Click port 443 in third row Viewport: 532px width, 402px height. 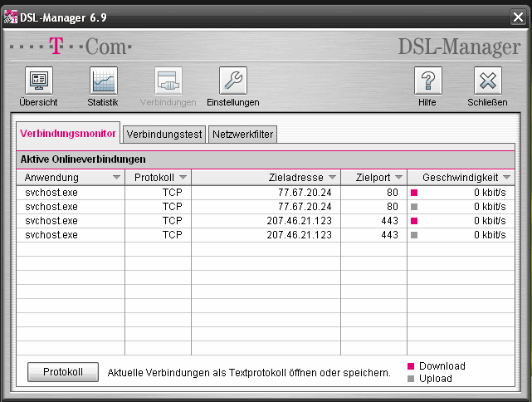point(389,221)
